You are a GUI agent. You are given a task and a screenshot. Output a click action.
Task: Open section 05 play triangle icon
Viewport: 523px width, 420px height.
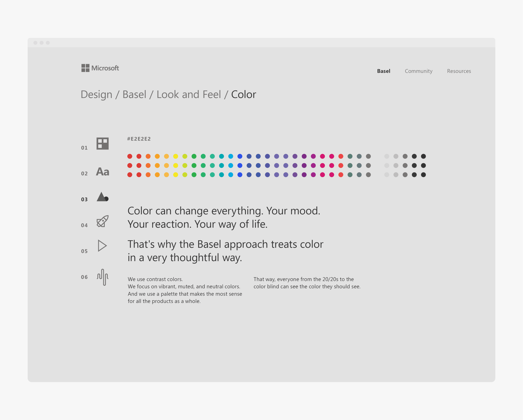point(102,246)
